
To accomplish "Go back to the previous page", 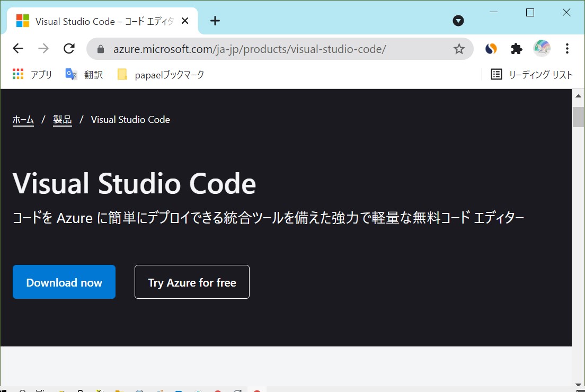I will (18, 49).
